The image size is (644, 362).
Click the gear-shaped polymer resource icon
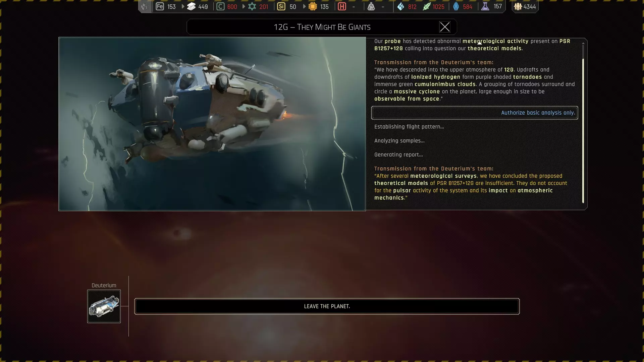point(252,6)
